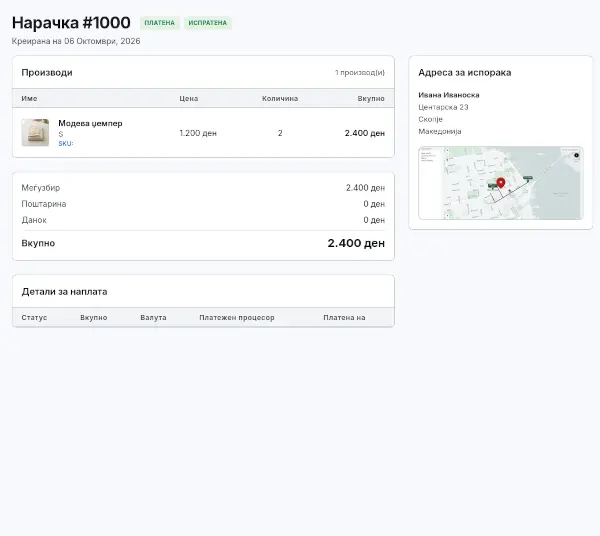
Task: Click the Детали за наплата heading
Action: (64, 292)
